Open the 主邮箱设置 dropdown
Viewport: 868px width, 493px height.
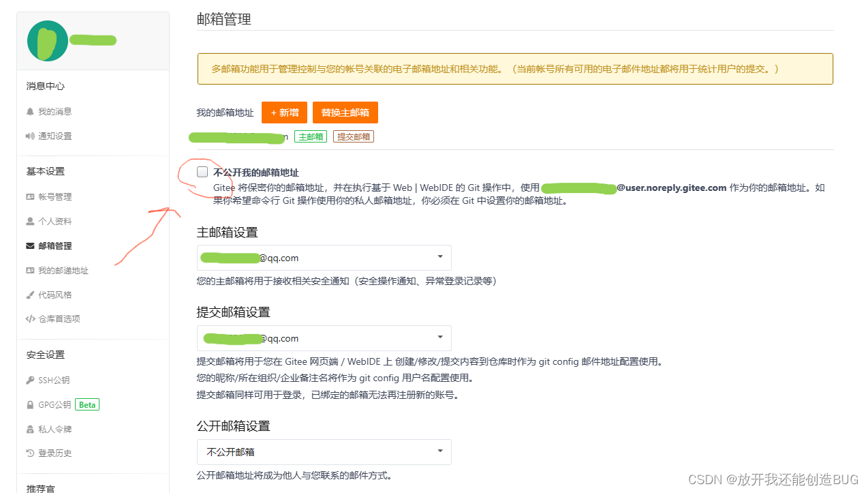click(324, 258)
